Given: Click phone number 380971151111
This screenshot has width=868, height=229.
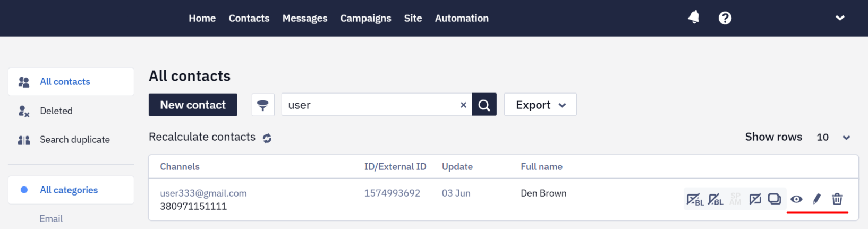Looking at the screenshot, I should [x=193, y=206].
